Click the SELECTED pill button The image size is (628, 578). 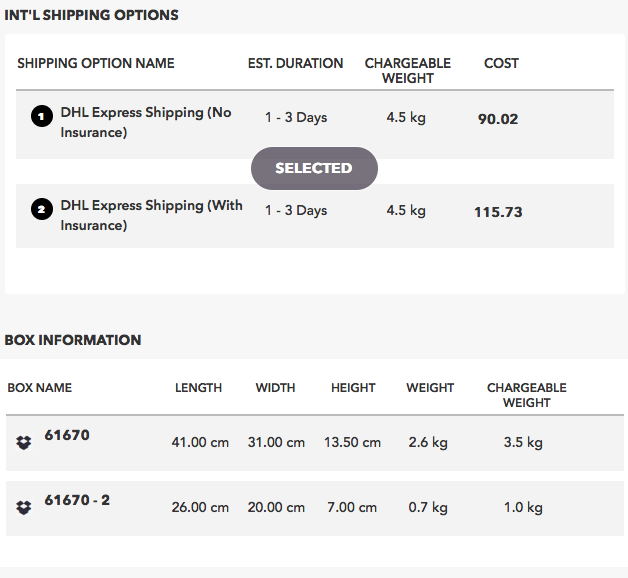(x=314, y=168)
